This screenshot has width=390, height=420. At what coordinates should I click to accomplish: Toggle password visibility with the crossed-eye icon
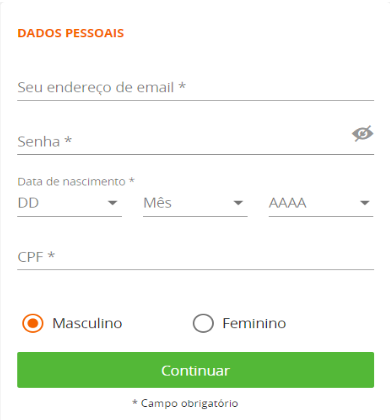[x=362, y=134]
